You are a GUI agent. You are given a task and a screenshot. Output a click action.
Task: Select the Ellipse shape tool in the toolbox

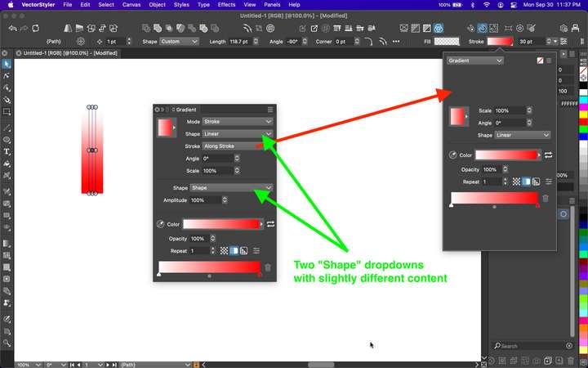click(7, 140)
